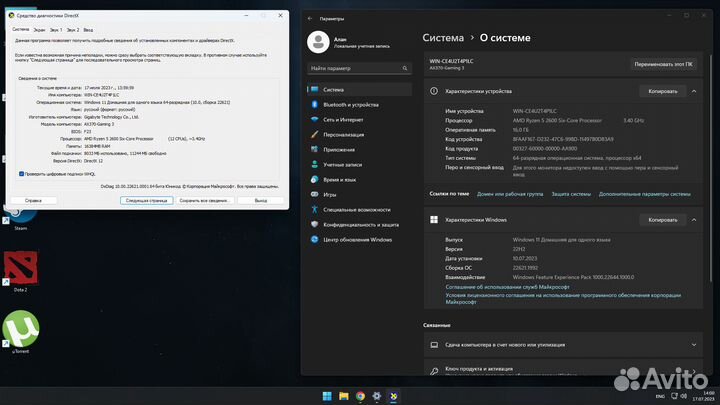Open Ключ продукта и активация row
The image size is (720, 405).
563,369
